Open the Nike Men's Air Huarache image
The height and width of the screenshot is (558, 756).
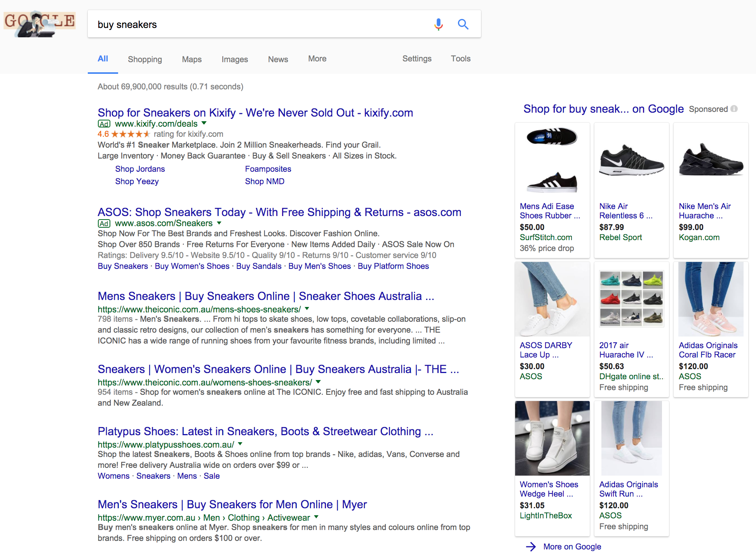click(711, 160)
